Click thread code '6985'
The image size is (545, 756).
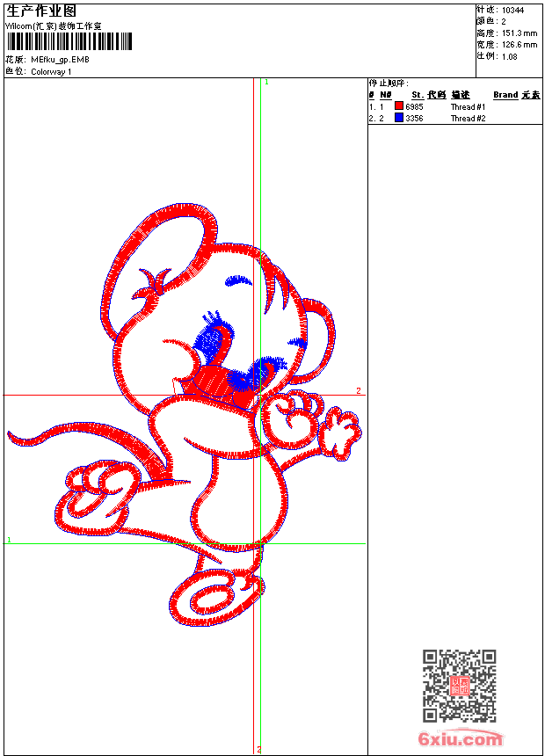(x=414, y=106)
